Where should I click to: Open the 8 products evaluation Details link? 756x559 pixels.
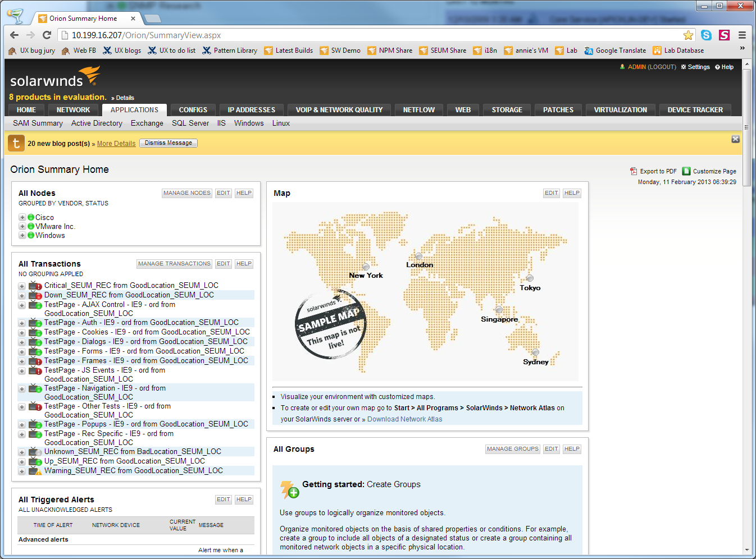tap(125, 98)
